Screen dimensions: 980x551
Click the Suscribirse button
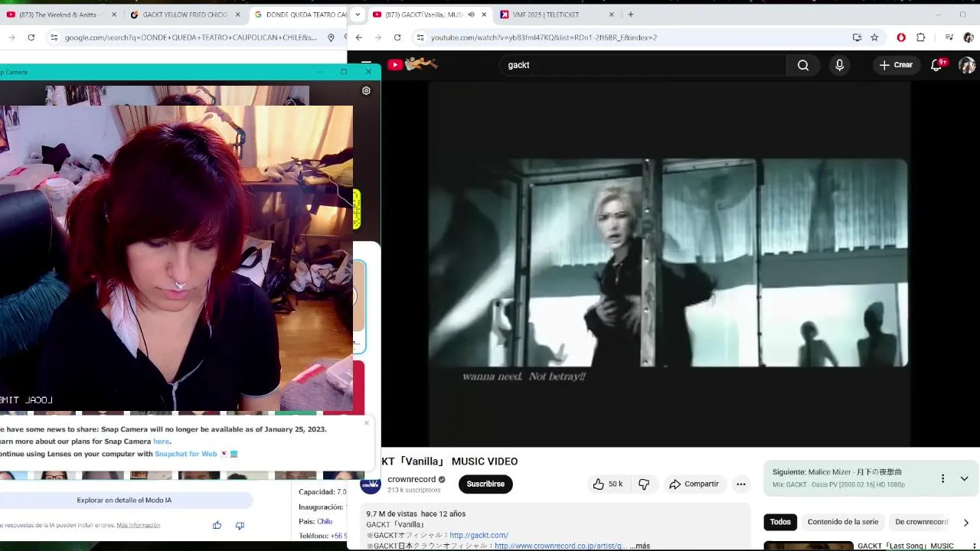485,484
